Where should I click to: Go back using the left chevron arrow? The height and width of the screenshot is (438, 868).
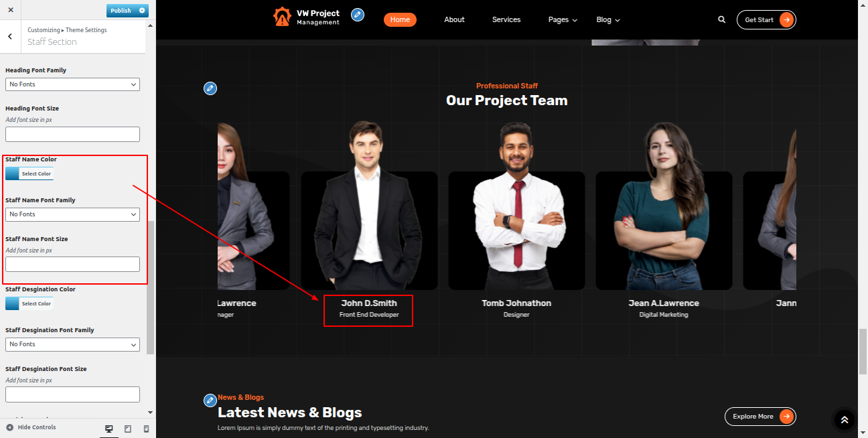[10, 36]
